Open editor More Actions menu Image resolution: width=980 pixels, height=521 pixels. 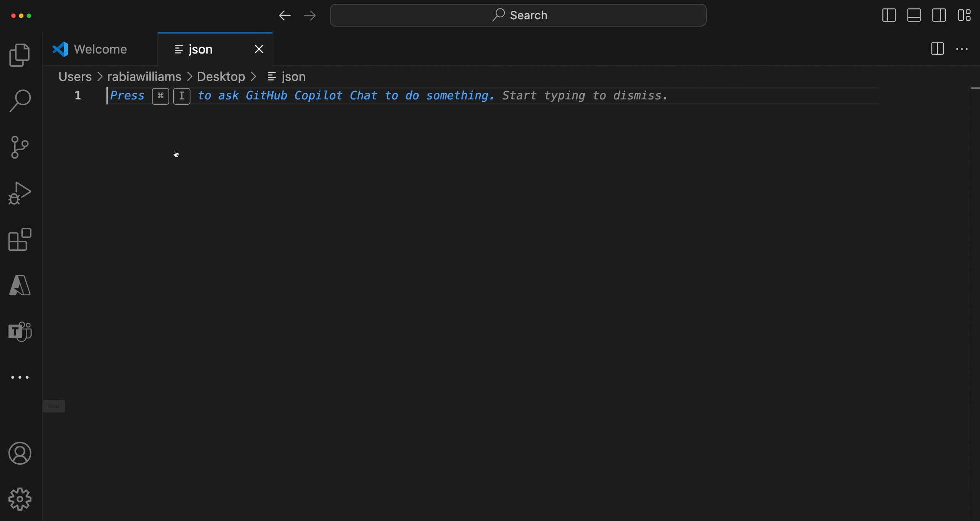962,49
